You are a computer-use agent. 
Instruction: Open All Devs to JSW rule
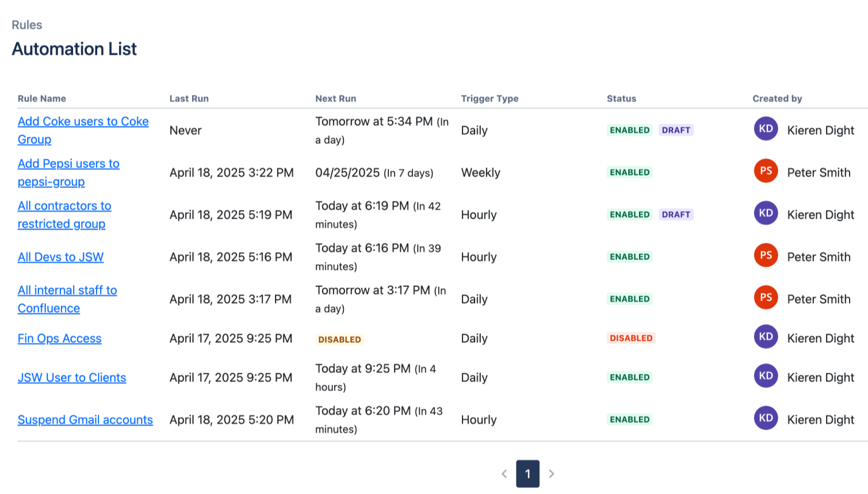(x=60, y=257)
